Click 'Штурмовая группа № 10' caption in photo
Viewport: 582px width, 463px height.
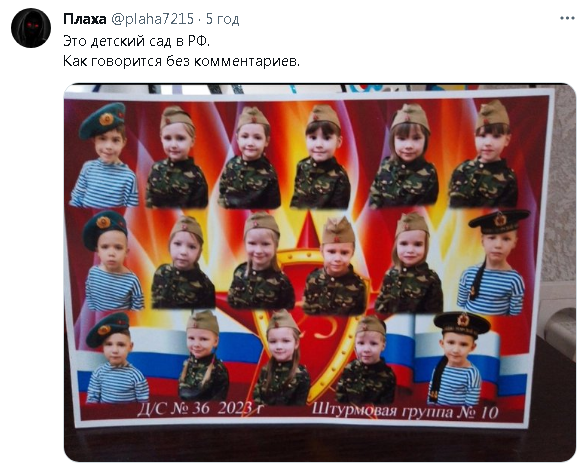click(405, 410)
